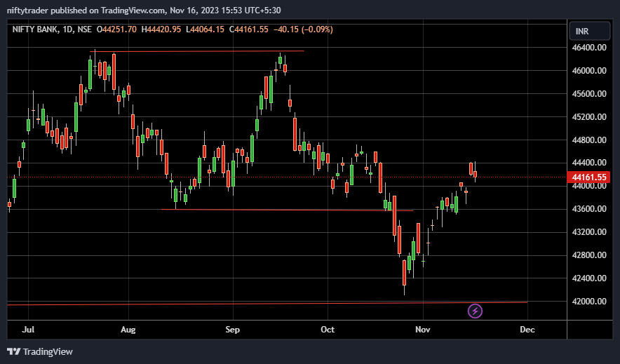Click the purple lightning bolt event icon
The image size is (620, 364).
(x=475, y=311)
